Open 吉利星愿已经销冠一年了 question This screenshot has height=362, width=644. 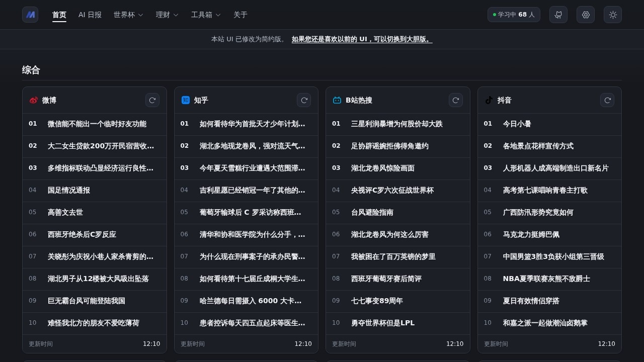pos(253,190)
